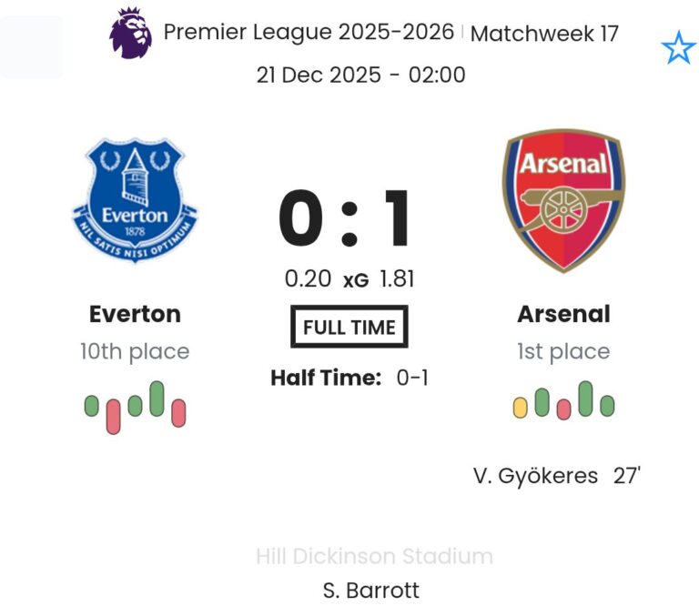Click the xG label between the values
This screenshot has width=699, height=616.
click(356, 281)
